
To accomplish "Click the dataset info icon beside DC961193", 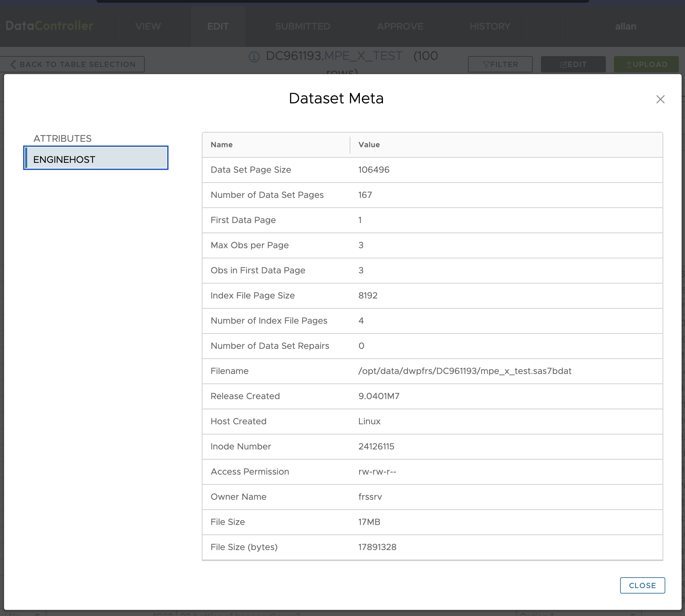I will (254, 56).
